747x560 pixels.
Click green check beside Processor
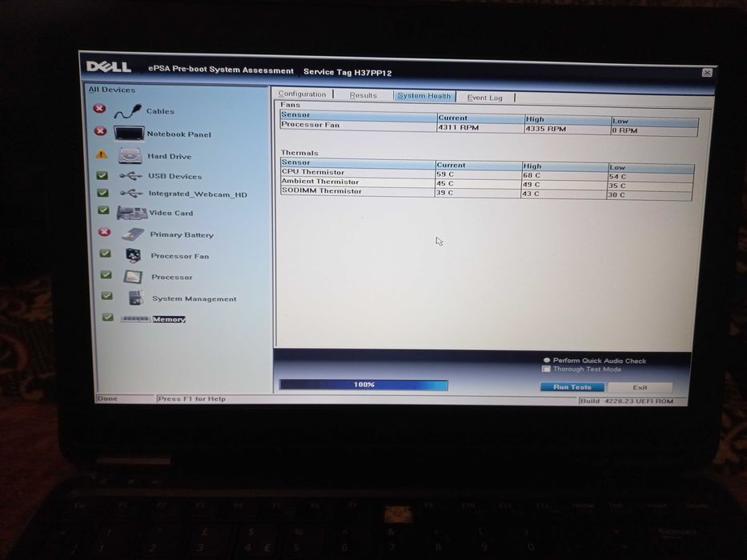pos(106,274)
